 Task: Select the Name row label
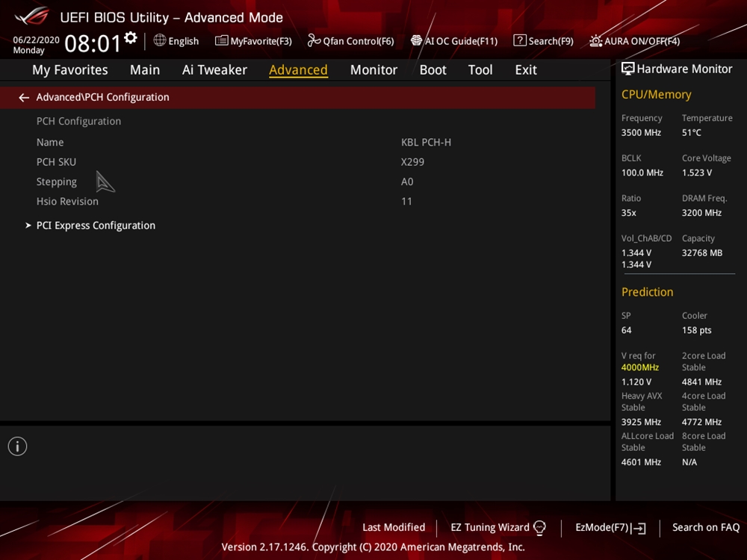[50, 143]
